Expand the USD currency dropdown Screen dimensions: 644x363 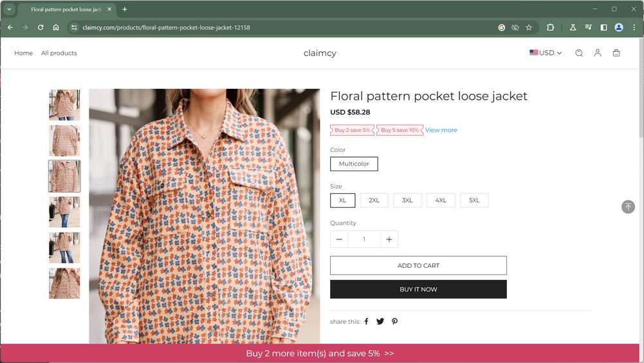[546, 53]
